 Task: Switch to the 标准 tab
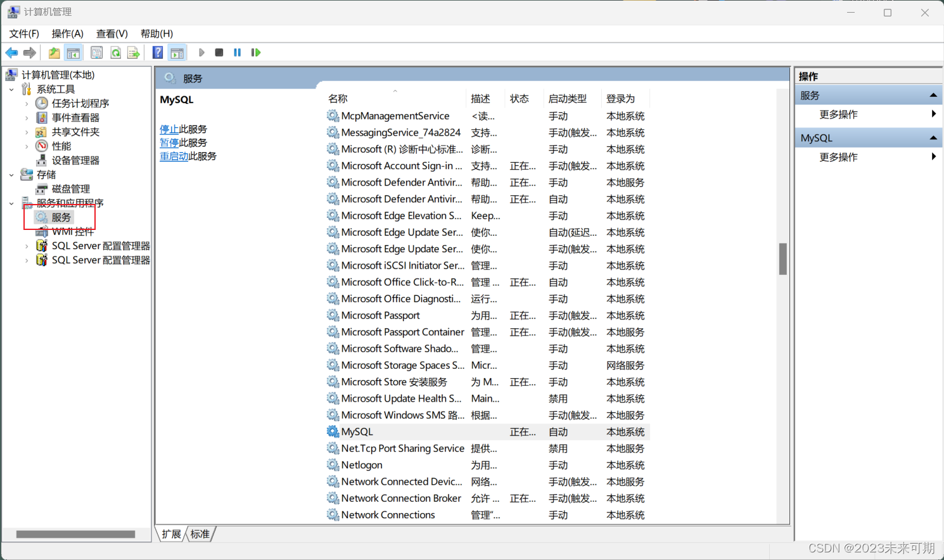pos(200,534)
